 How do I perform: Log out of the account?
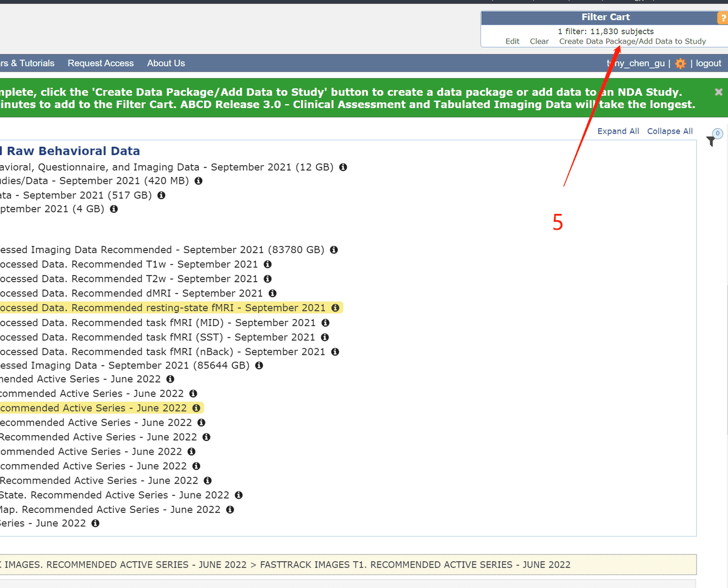pos(708,63)
